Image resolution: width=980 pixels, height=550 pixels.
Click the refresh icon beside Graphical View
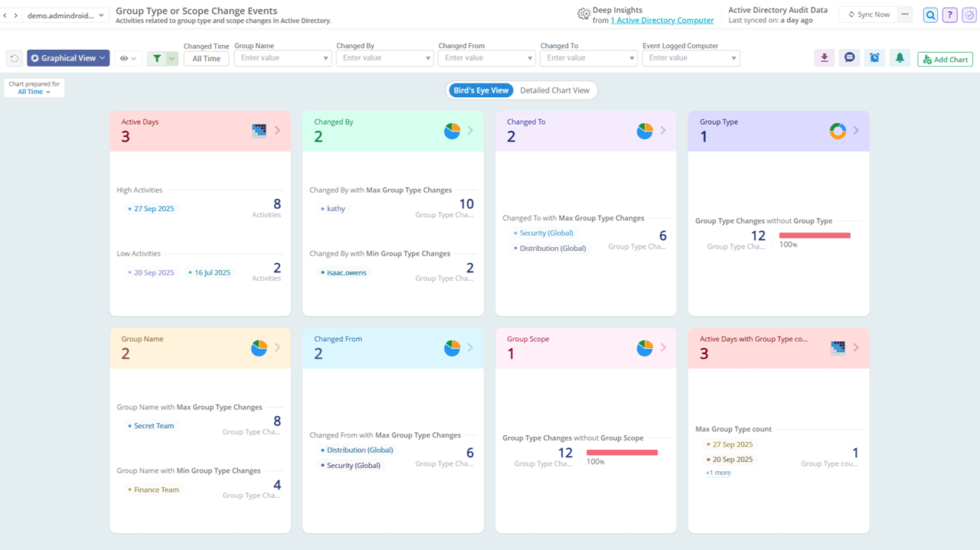coord(15,58)
